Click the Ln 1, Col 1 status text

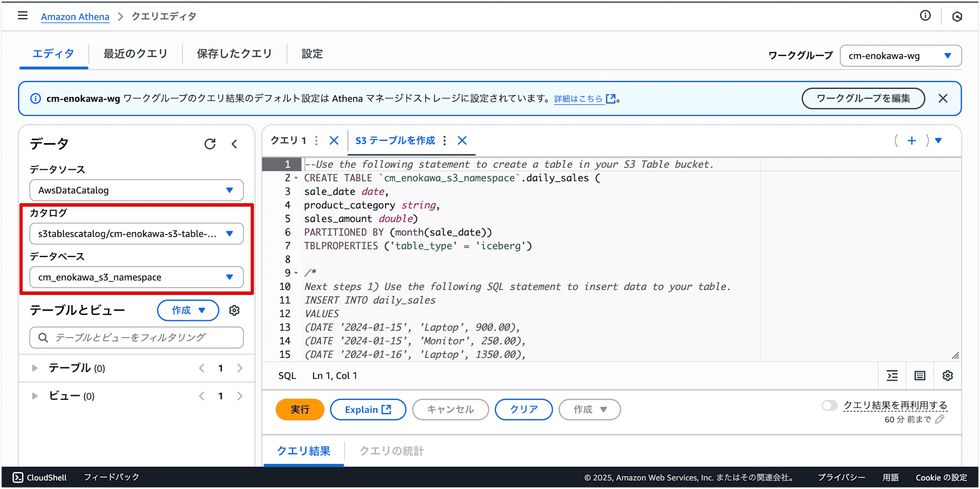[x=335, y=376]
